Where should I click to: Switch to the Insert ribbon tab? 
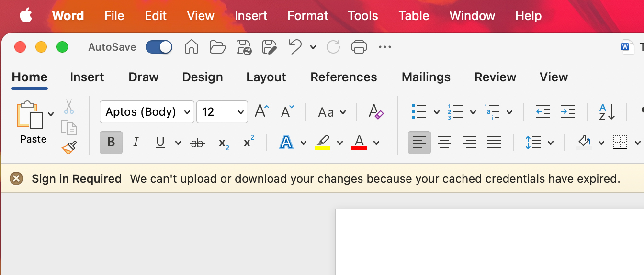tap(87, 77)
